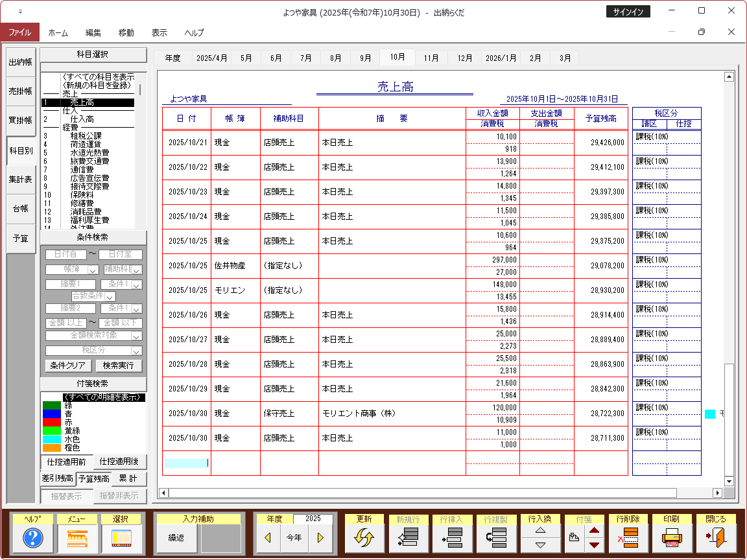This screenshot has width=747, height=560.
Task: Open the 金額検索対象 dropdown
Action: pos(136,336)
